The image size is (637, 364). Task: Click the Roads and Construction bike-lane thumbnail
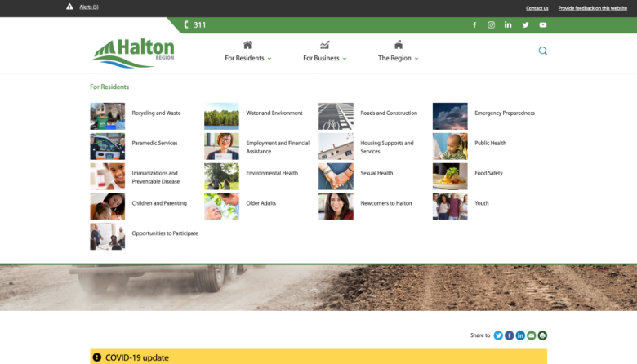click(x=336, y=116)
